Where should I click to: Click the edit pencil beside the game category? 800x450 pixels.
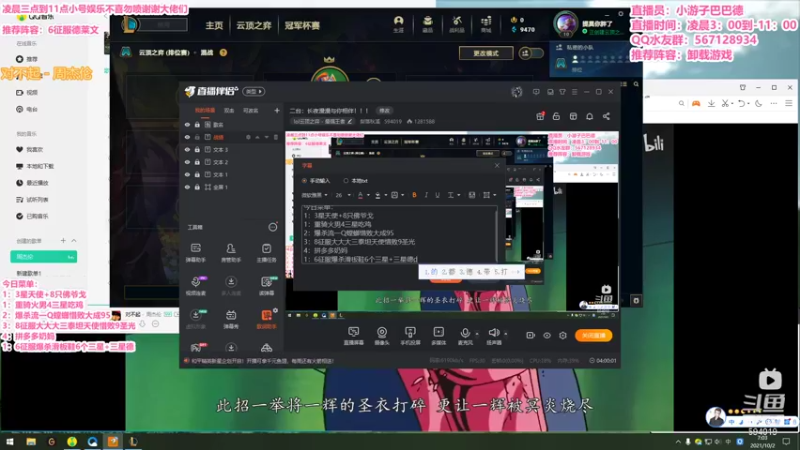click(350, 121)
